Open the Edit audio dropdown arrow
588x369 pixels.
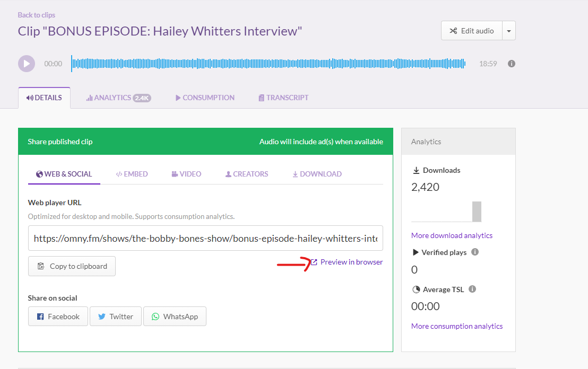(x=509, y=31)
